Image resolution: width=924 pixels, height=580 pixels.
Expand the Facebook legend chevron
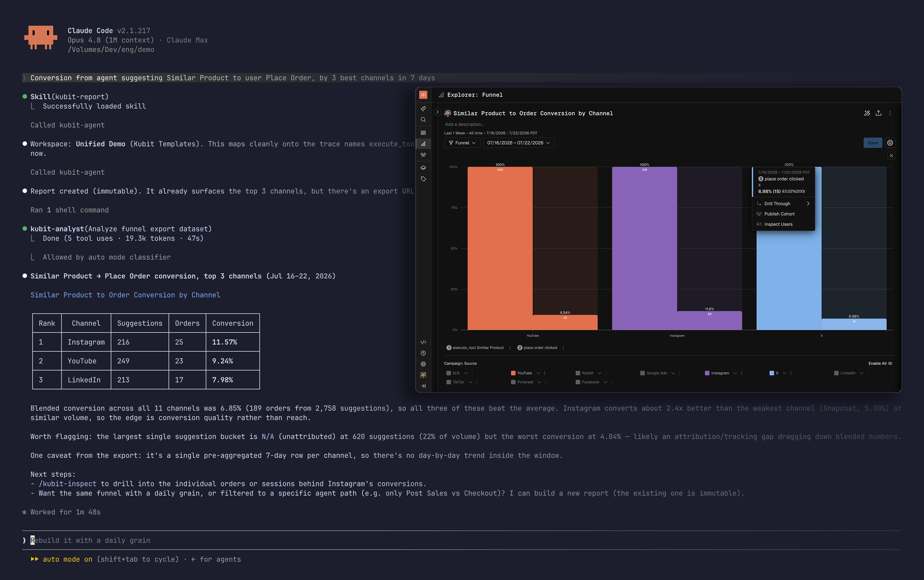(x=605, y=382)
